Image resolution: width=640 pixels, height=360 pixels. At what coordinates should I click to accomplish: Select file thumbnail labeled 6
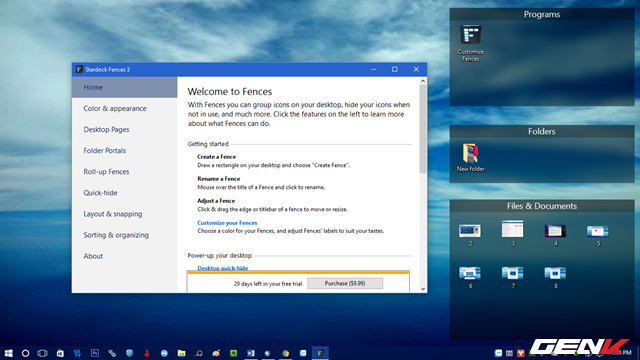(x=470, y=278)
